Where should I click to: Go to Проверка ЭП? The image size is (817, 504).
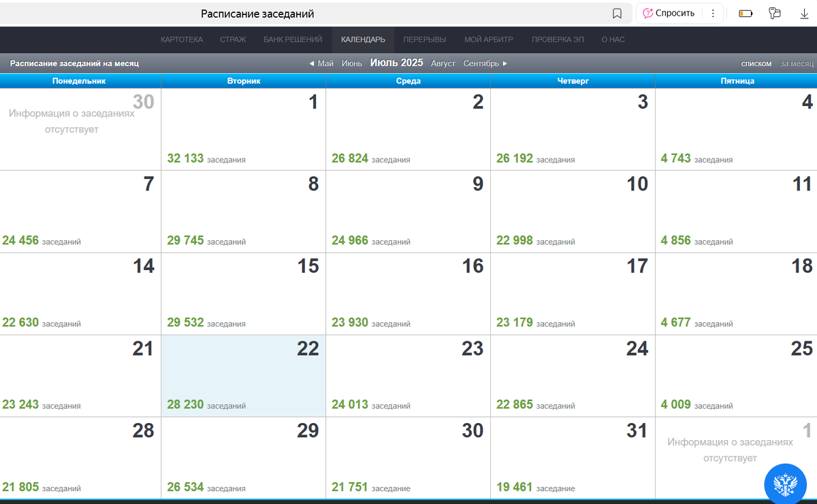click(x=558, y=39)
